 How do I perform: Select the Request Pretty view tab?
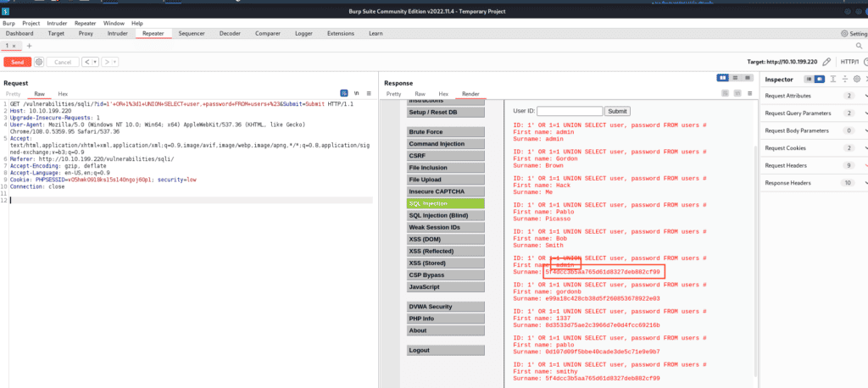[14, 94]
